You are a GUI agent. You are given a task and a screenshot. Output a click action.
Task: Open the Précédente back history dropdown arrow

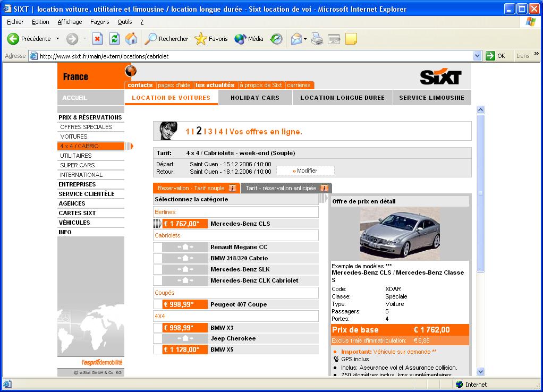pyautogui.click(x=57, y=39)
